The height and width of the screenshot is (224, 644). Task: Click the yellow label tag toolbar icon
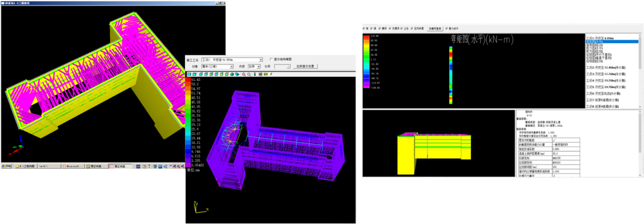[266, 74]
